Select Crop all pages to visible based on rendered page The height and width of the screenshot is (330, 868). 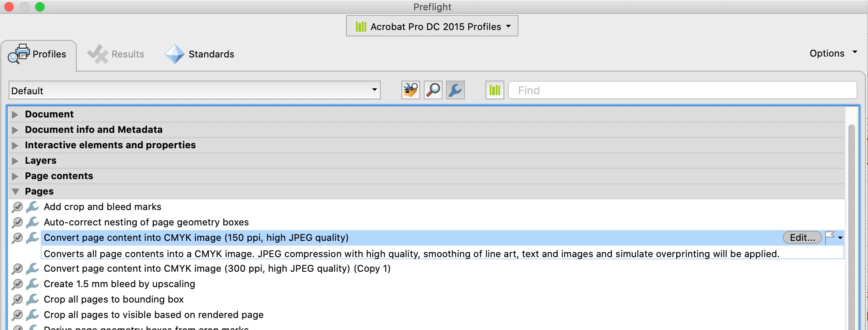coord(154,315)
